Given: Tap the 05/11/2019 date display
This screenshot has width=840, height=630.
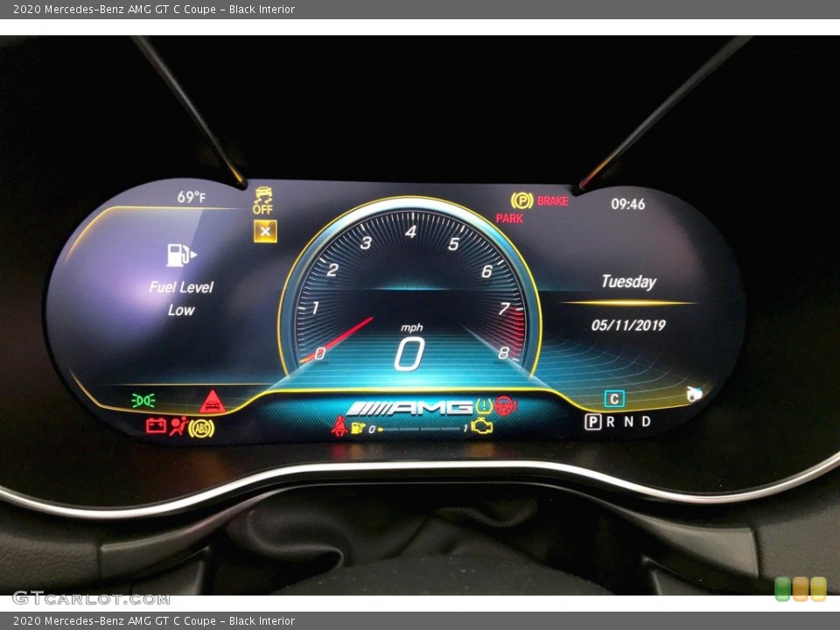Looking at the screenshot, I should coord(628,325).
